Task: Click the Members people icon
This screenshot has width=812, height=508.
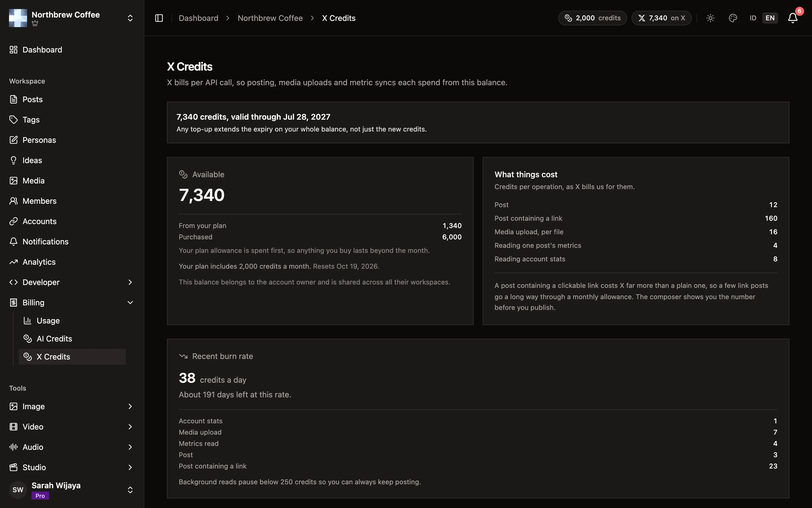Action: (14, 201)
